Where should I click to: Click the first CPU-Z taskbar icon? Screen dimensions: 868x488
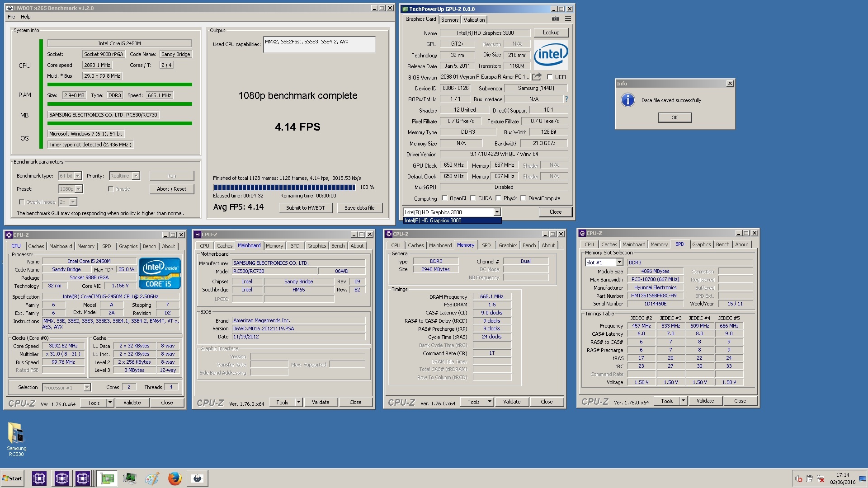pyautogui.click(x=39, y=478)
